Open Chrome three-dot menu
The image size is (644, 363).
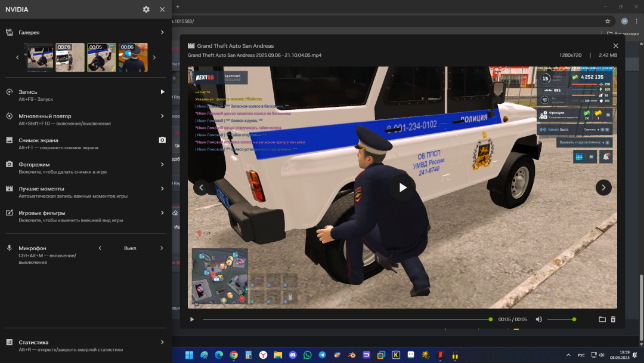[x=637, y=21]
